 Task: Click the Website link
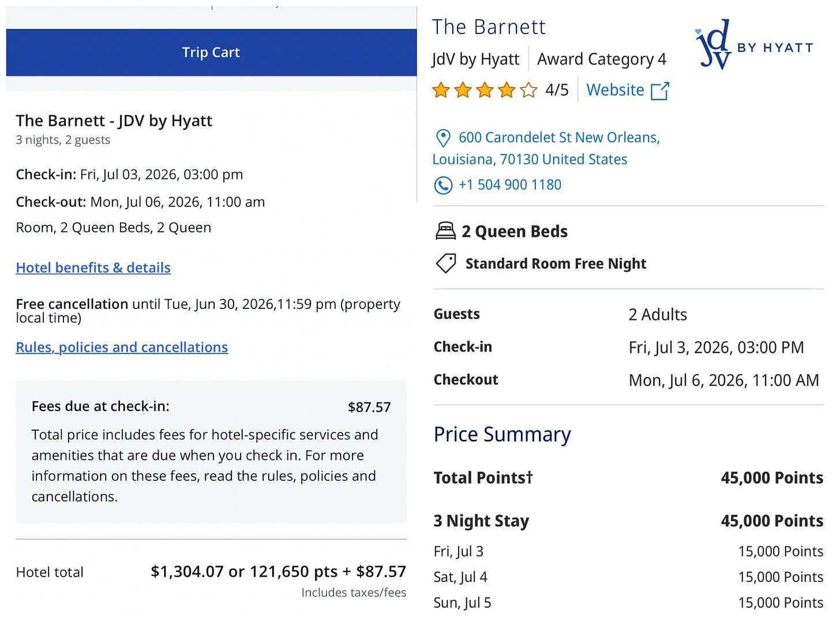(x=615, y=90)
